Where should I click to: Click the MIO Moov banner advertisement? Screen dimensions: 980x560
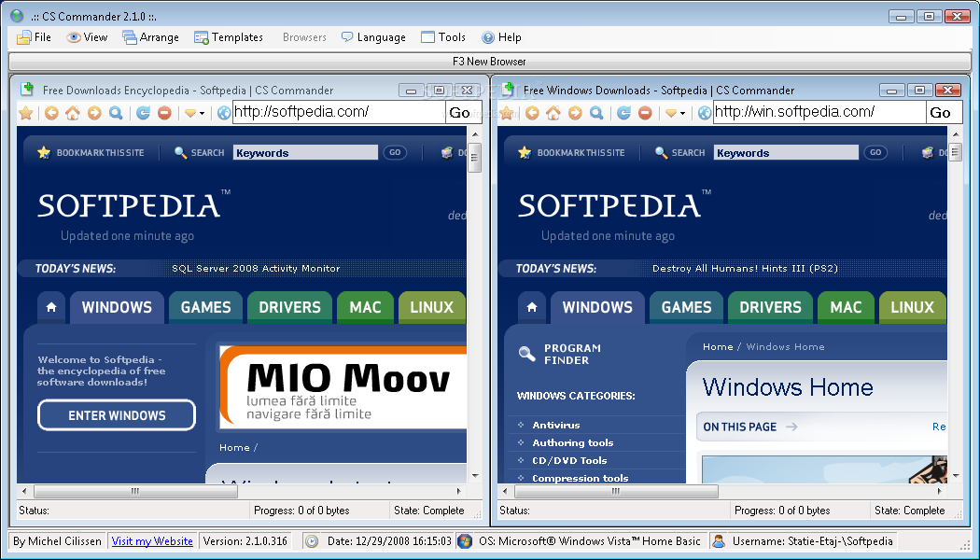click(343, 386)
